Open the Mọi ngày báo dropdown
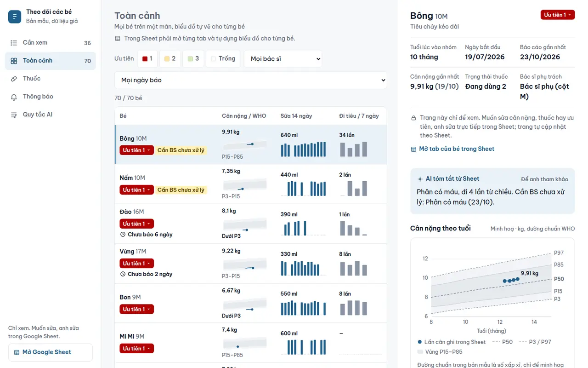Viewport: 588px width, 368px height. (251, 80)
